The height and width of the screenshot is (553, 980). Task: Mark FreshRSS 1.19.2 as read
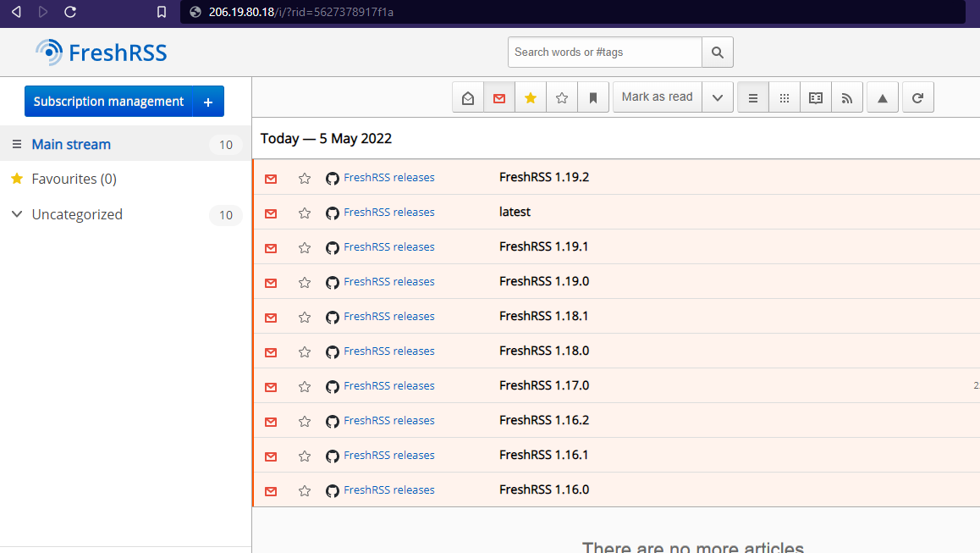tap(271, 179)
